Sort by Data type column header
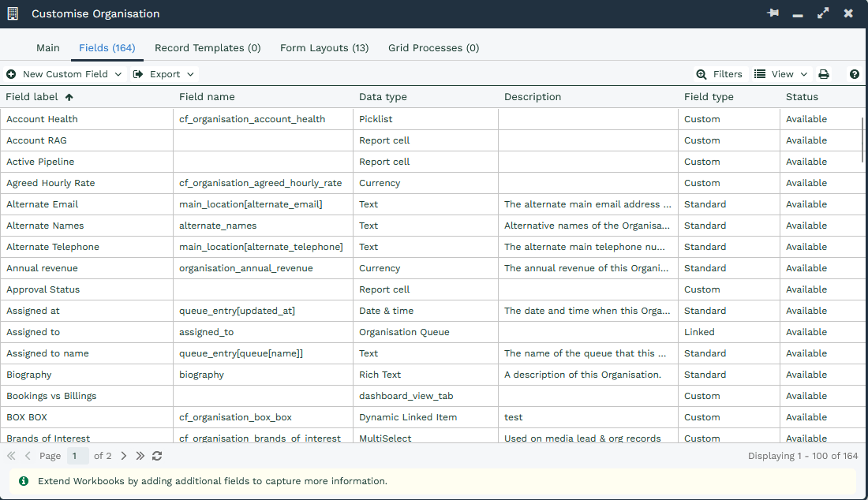Image resolution: width=868 pixels, height=500 pixels. [383, 97]
